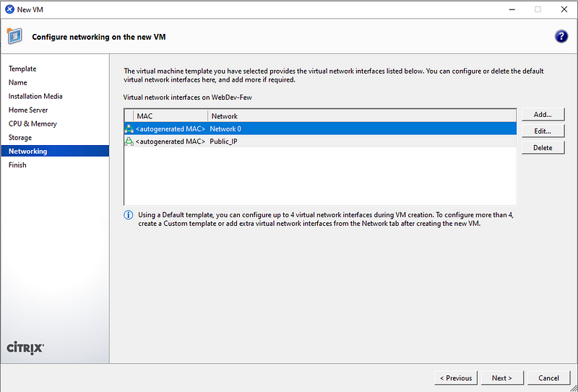578x392 pixels.
Task: Go to the Finish step
Action: click(17, 165)
